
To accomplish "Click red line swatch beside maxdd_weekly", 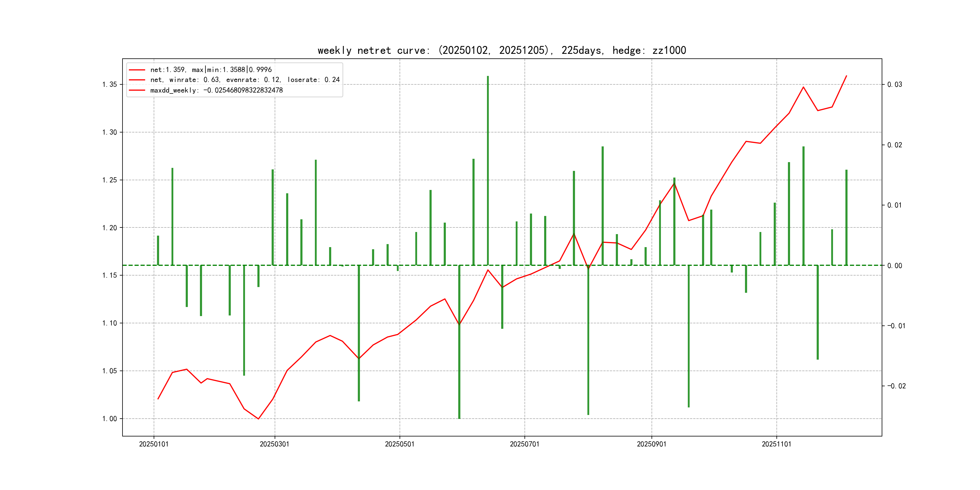I will pos(137,90).
